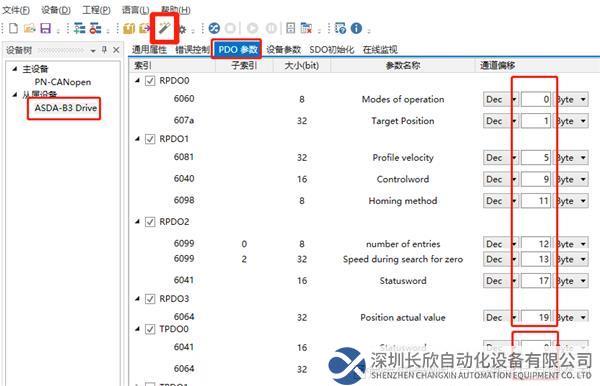Open Byte dropdown for Target Position
The height and width of the screenshot is (386, 600).
(x=571, y=121)
